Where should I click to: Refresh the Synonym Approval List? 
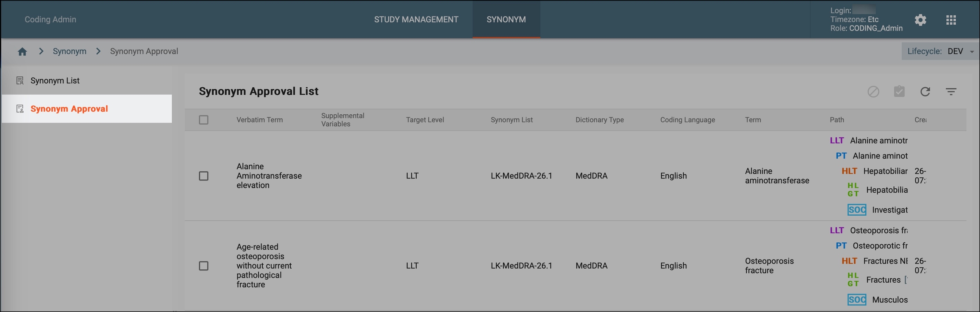click(925, 92)
